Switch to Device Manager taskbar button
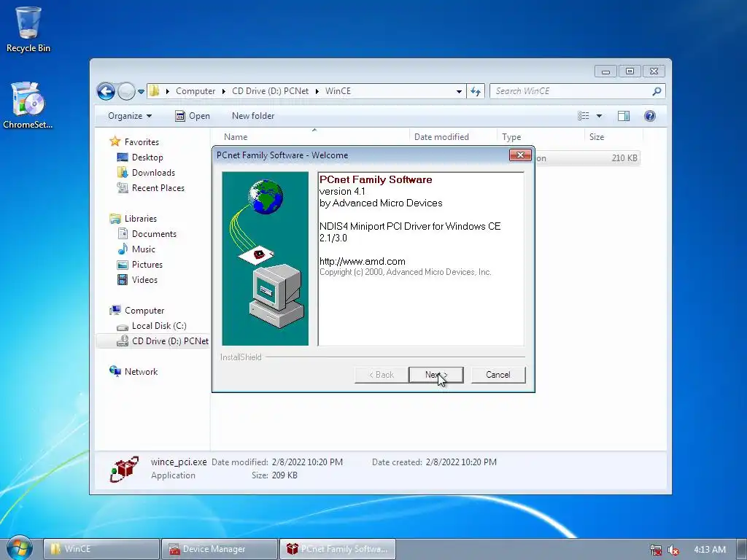747x560 pixels. click(x=219, y=549)
